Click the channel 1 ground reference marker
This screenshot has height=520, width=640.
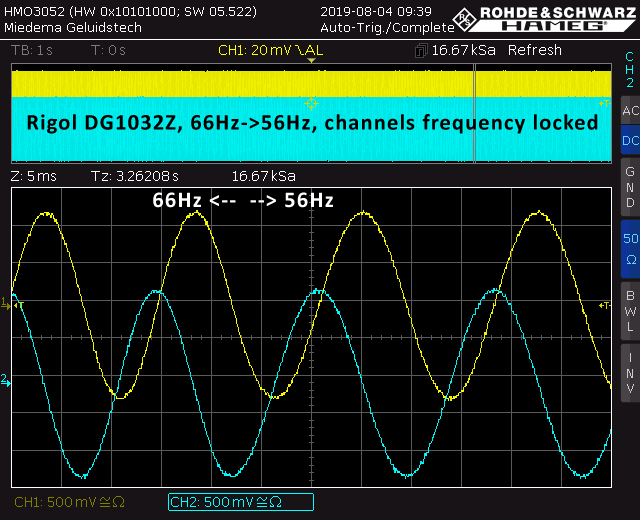click(x=5, y=304)
